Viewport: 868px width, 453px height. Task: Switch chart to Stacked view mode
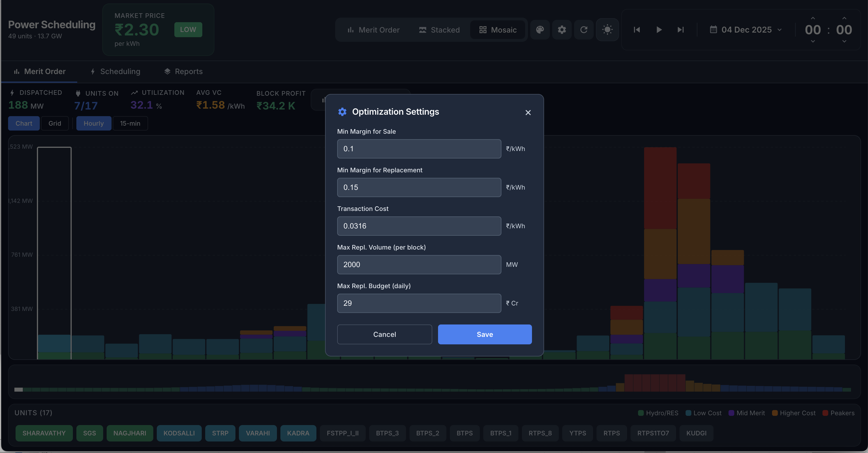click(x=439, y=30)
